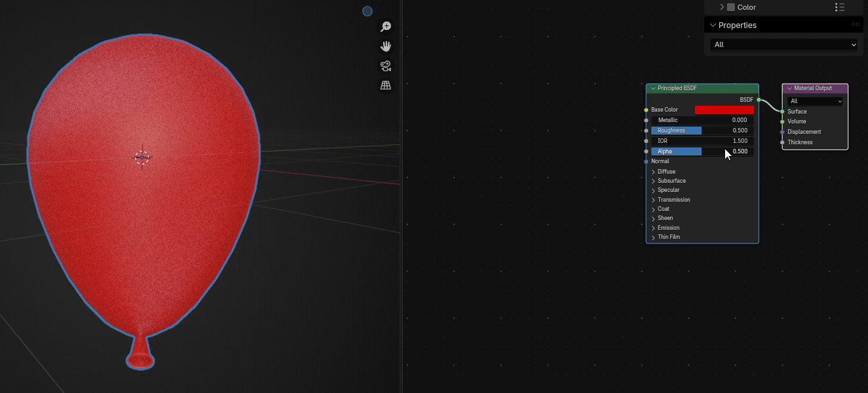The width and height of the screenshot is (868, 393).
Task: Click the red Base Color swatch
Action: [x=724, y=110]
